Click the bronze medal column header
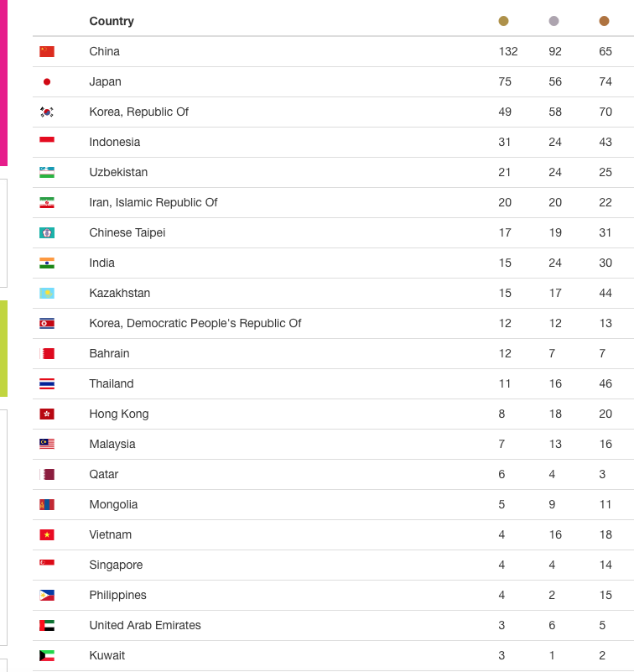Viewport: 634px width, 672px height. click(604, 21)
